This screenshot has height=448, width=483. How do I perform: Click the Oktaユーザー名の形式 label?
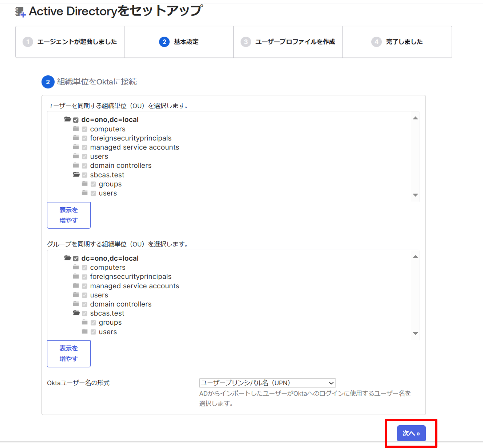point(78,383)
